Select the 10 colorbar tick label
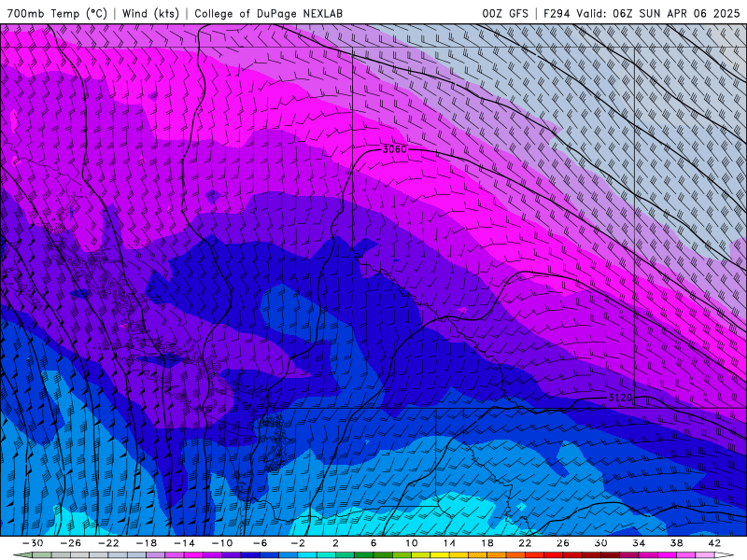747x560 pixels. coord(411,543)
